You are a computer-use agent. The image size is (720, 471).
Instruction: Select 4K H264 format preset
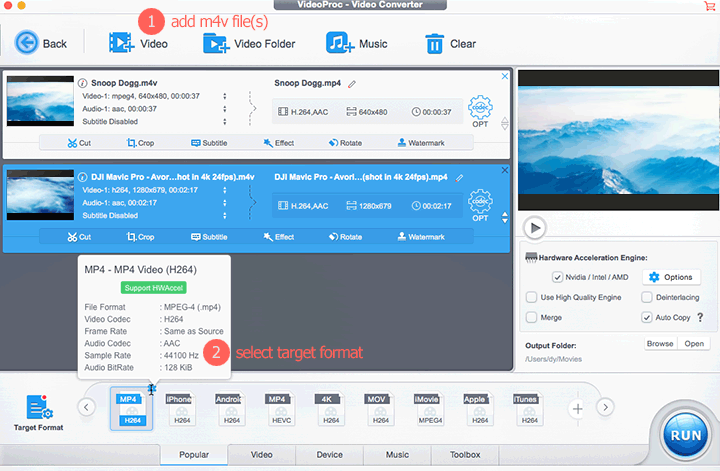pyautogui.click(x=330, y=409)
